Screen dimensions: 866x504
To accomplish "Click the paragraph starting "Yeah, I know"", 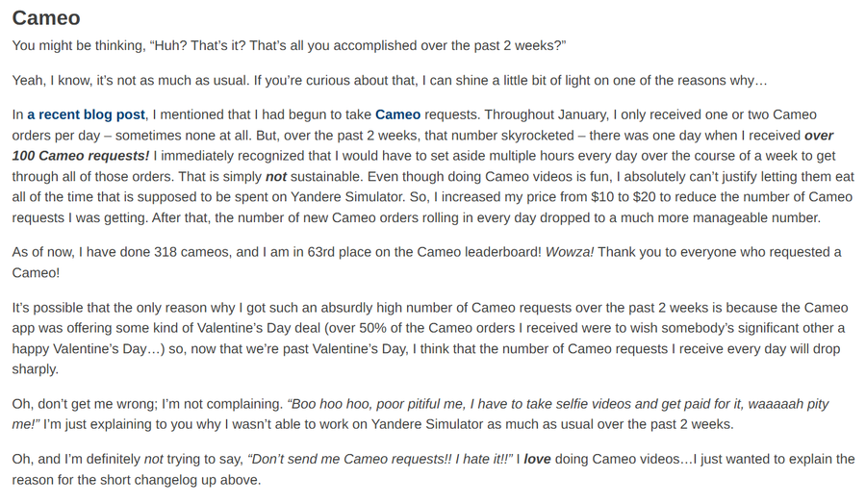I will [x=385, y=80].
